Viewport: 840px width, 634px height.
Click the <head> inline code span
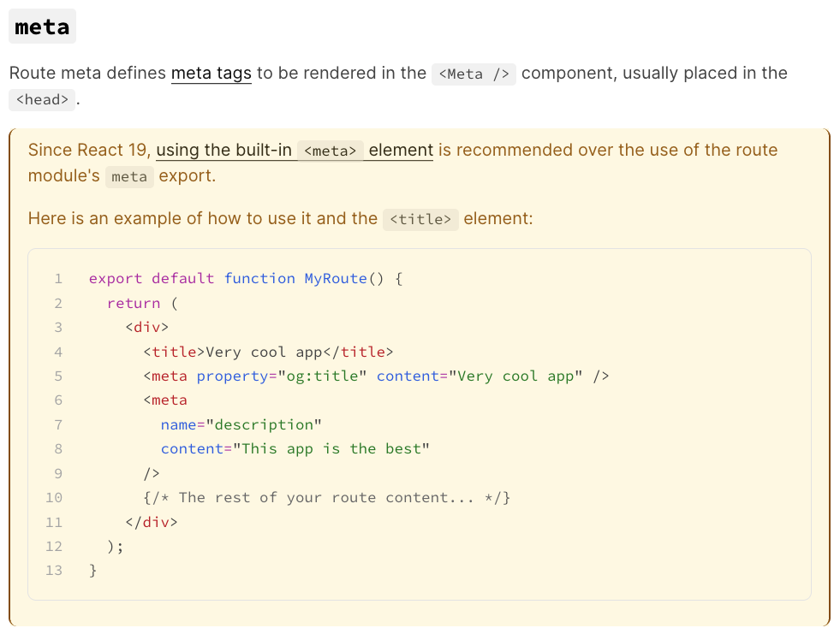pos(41,99)
